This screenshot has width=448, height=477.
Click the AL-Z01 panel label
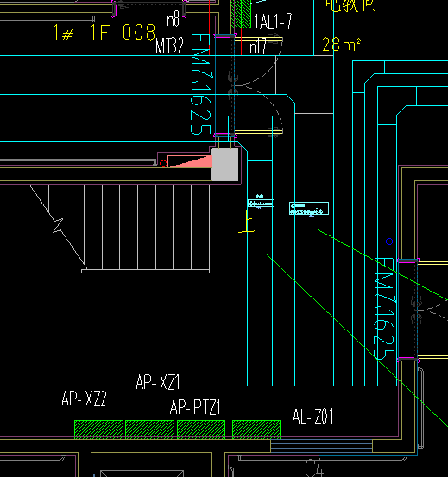click(312, 417)
